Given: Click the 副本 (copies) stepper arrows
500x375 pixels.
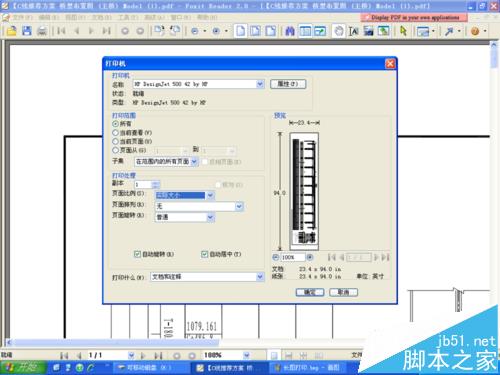Looking at the screenshot, I should (x=155, y=184).
